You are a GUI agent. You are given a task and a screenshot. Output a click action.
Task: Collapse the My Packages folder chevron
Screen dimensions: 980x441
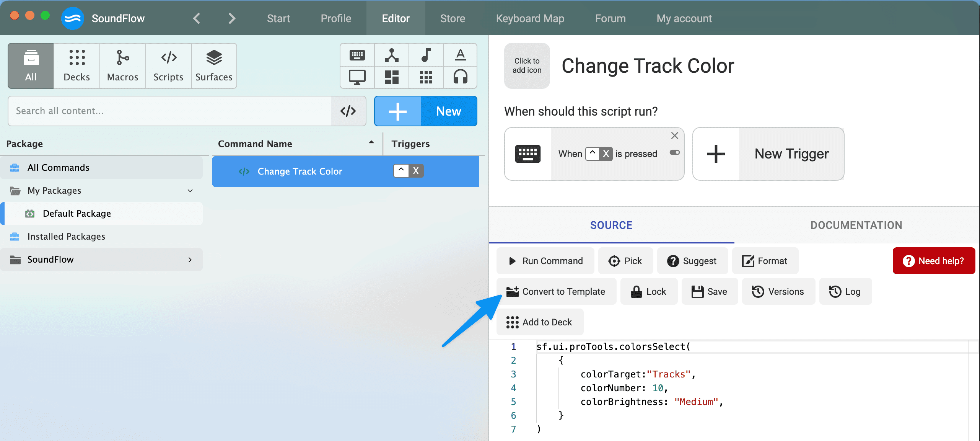190,191
